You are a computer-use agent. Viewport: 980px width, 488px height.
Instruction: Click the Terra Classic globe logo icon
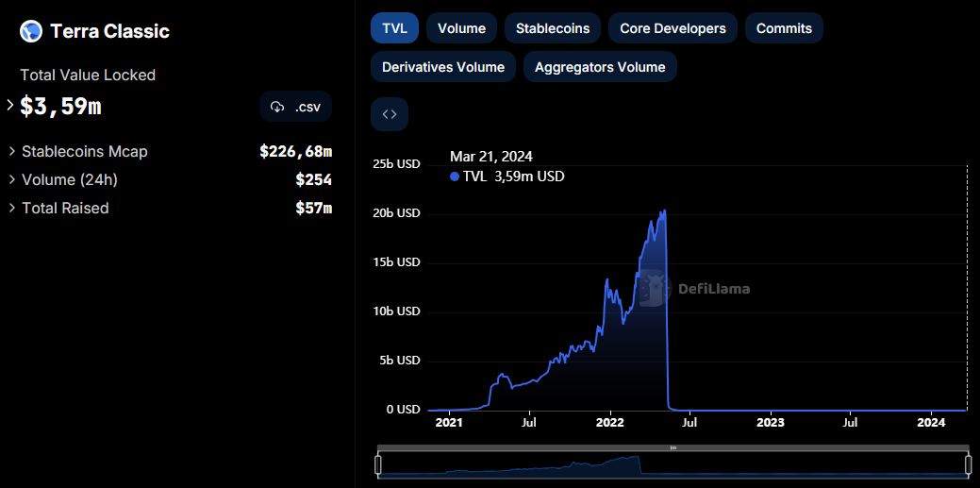(30, 30)
